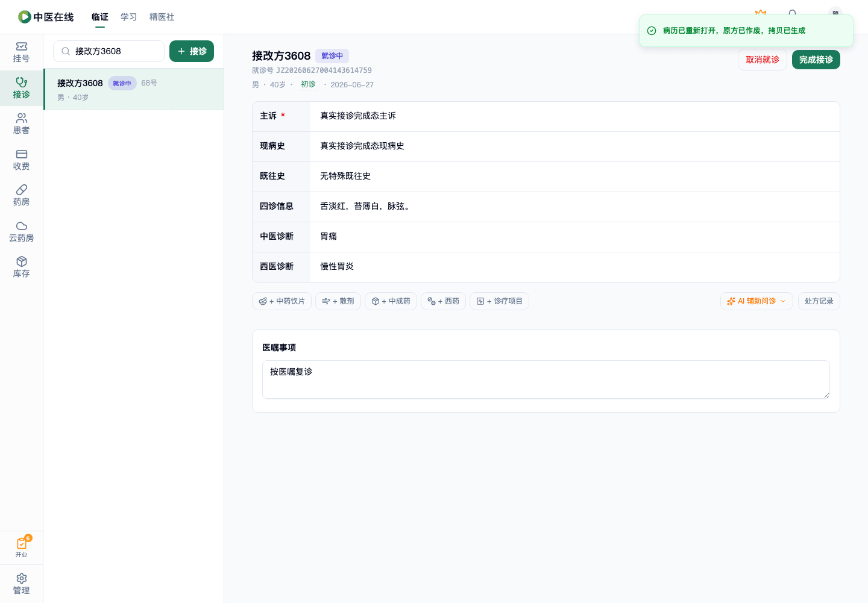Screen dimensions: 868x603
Task: Open the 患者 patients sidebar section
Action: [x=21, y=124]
